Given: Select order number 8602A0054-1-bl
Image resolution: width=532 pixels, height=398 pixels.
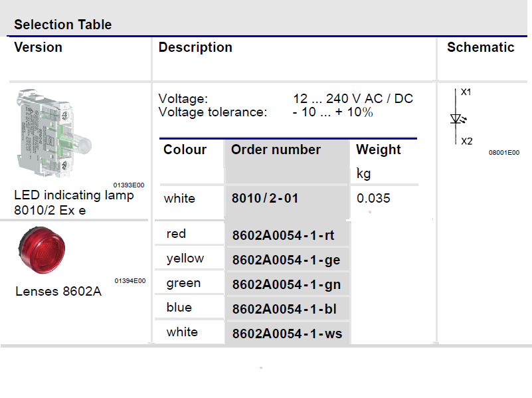Looking at the screenshot, I should click(x=284, y=309).
